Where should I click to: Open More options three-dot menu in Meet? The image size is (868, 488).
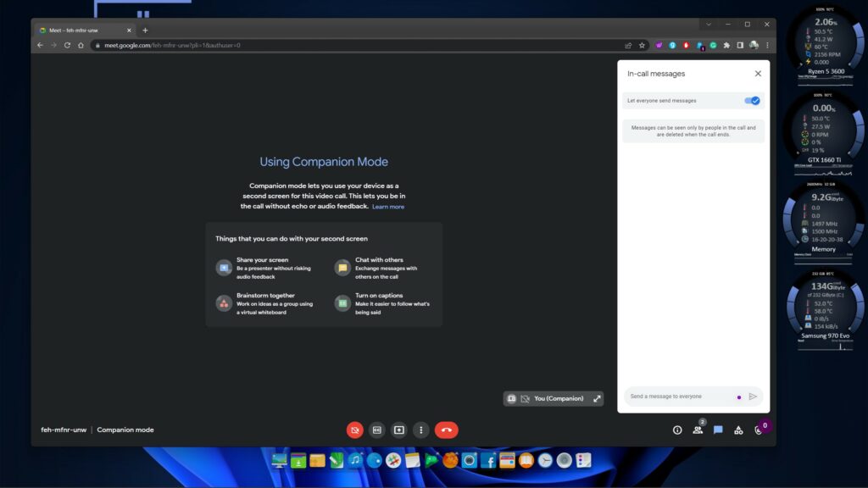coord(421,430)
